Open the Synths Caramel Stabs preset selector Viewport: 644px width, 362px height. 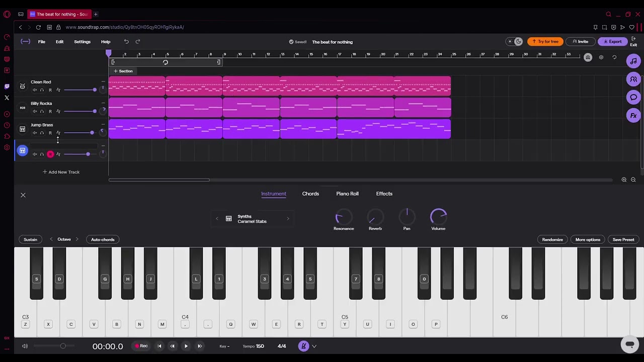(x=252, y=219)
